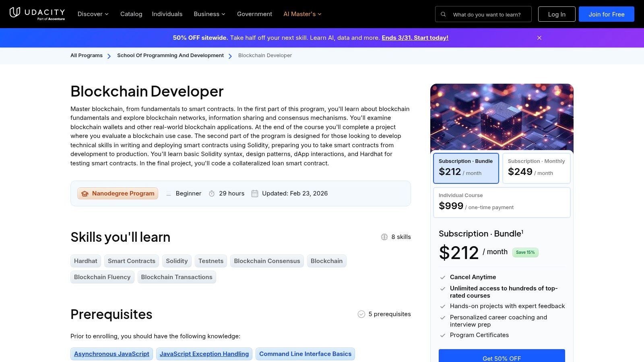Click the Smart Contracts skill tag
644x362 pixels.
tap(132, 261)
